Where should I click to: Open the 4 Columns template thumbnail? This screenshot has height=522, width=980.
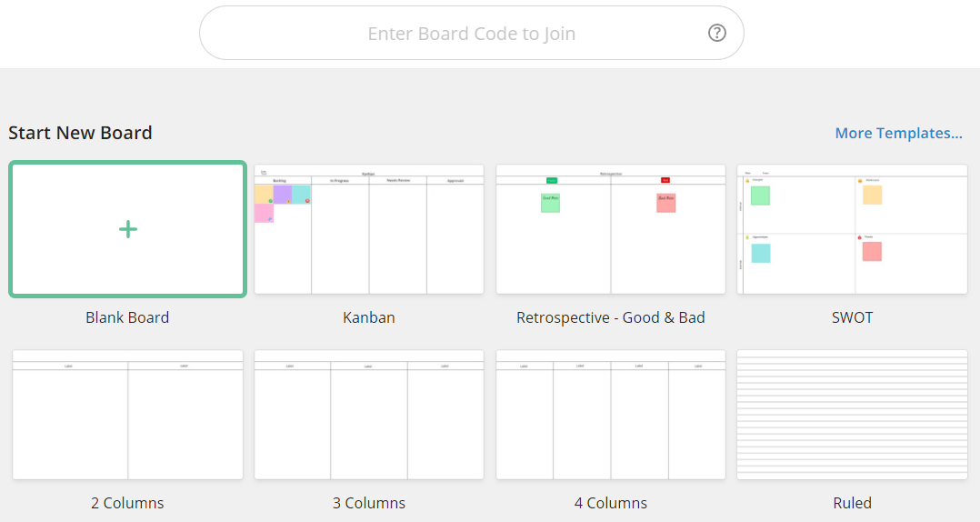pos(611,415)
